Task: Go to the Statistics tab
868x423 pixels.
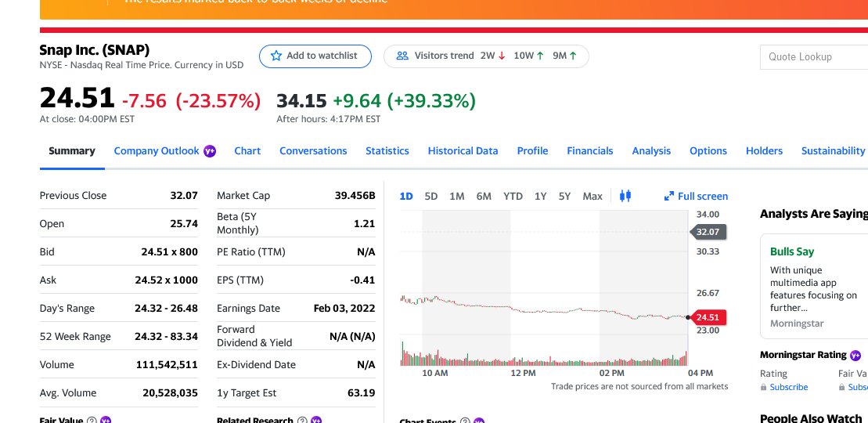Action: coord(387,151)
